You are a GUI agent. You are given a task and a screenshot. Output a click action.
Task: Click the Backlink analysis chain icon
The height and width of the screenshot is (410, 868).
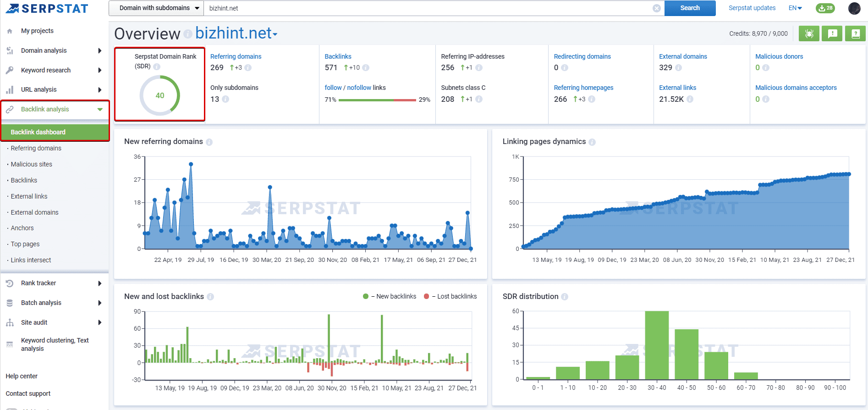pos(10,110)
